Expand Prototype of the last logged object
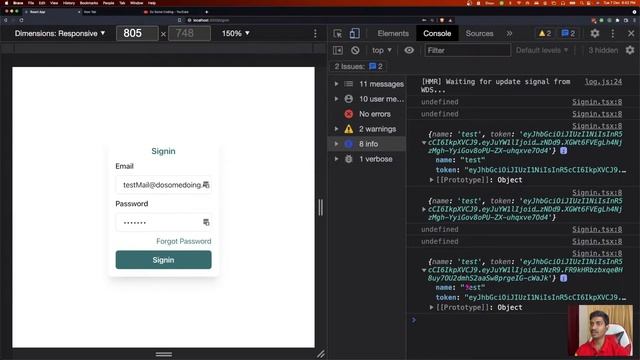 pos(431,307)
